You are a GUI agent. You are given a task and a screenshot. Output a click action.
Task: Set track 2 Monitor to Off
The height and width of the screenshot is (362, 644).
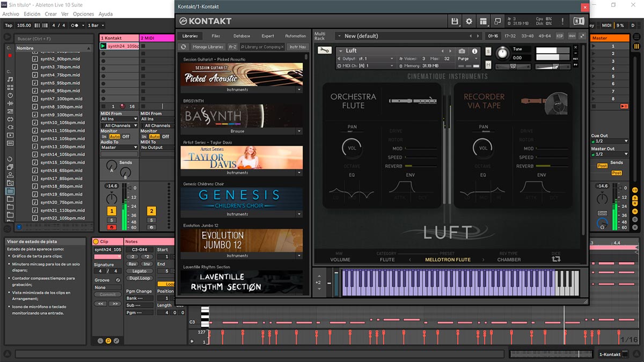pyautogui.click(x=165, y=136)
